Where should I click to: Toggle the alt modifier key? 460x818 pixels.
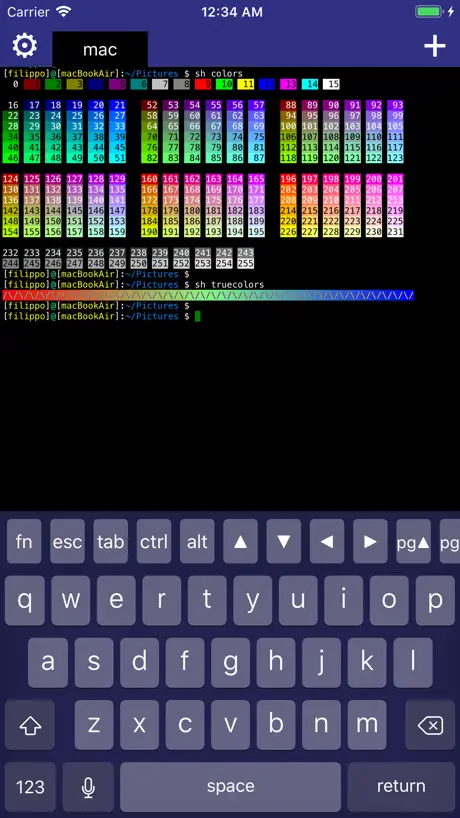click(197, 542)
